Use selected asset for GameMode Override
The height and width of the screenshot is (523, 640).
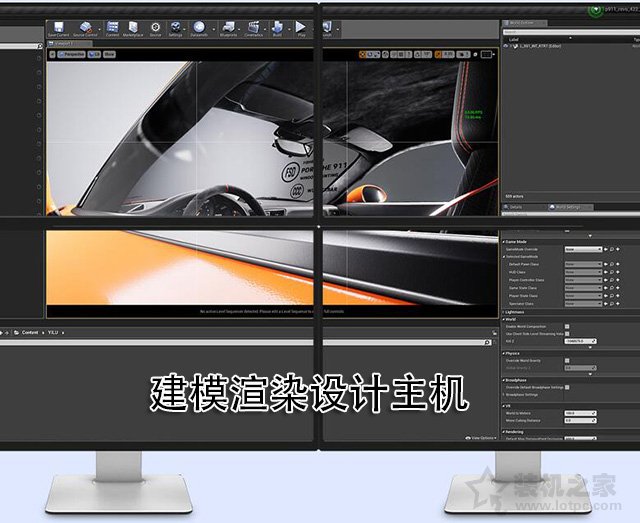606,249
